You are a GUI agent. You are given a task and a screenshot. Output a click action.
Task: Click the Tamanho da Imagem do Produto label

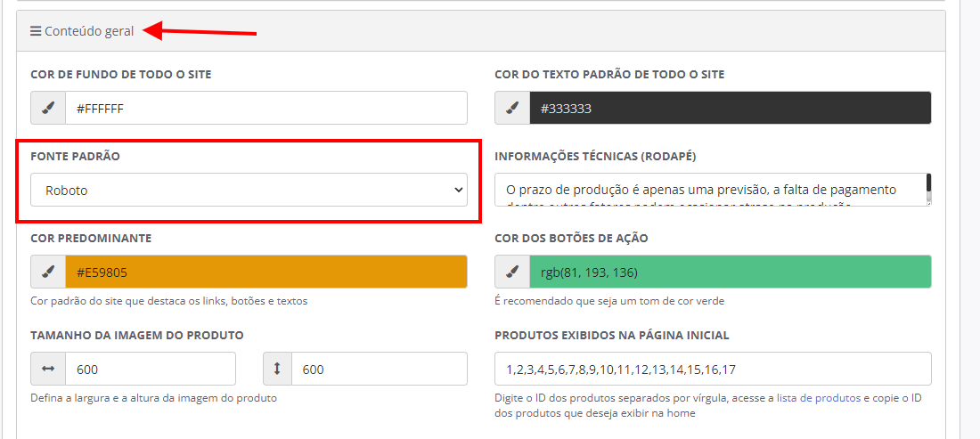[137, 336]
